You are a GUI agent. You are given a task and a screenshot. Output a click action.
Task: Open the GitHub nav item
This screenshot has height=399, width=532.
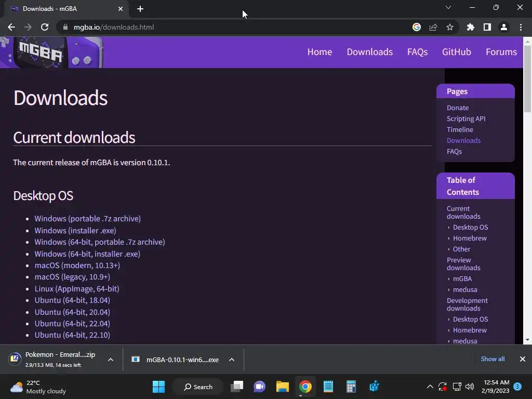point(456,52)
